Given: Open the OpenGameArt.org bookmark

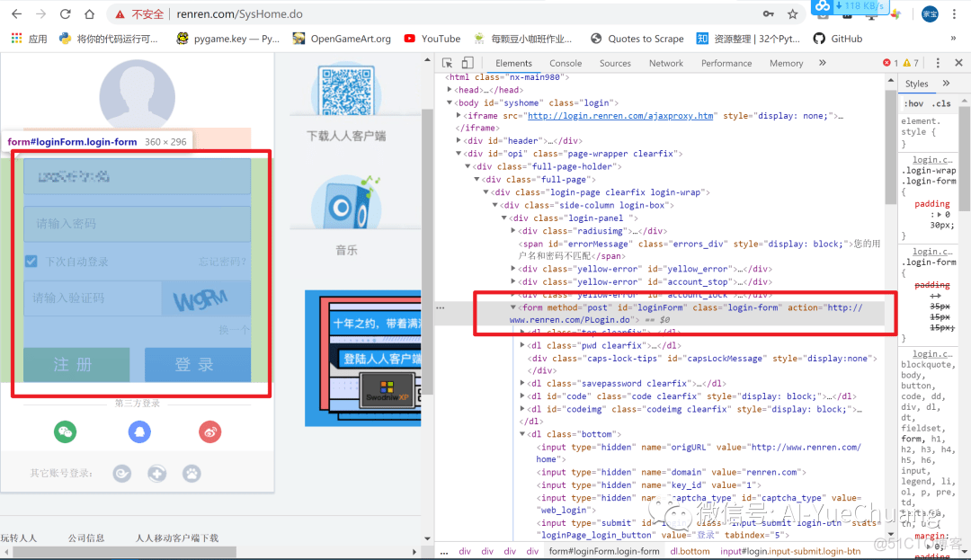Looking at the screenshot, I should [x=342, y=39].
